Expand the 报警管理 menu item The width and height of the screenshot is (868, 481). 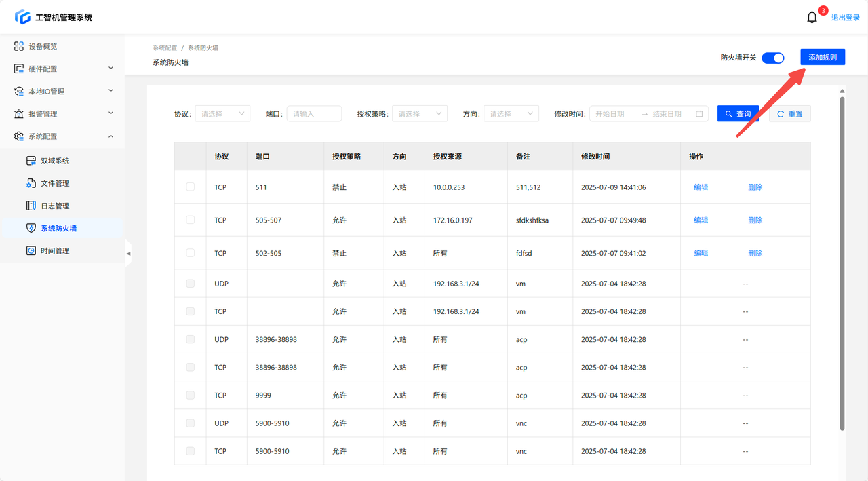point(64,113)
